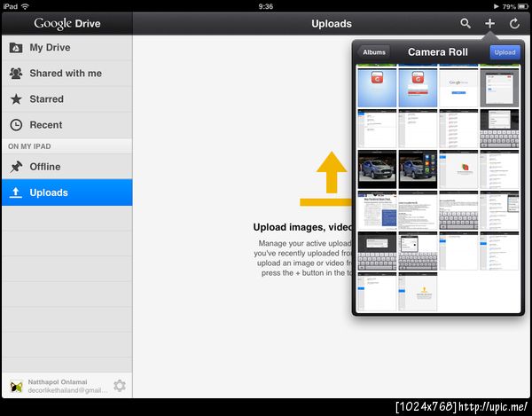Open My Drive section

point(66,48)
